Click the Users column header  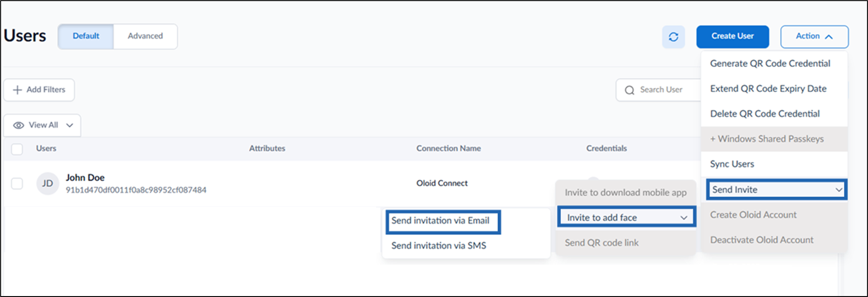coord(46,149)
